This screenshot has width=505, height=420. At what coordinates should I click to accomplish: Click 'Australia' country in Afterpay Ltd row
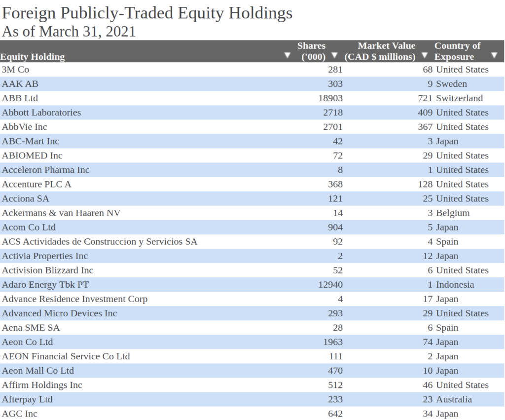pos(454,399)
